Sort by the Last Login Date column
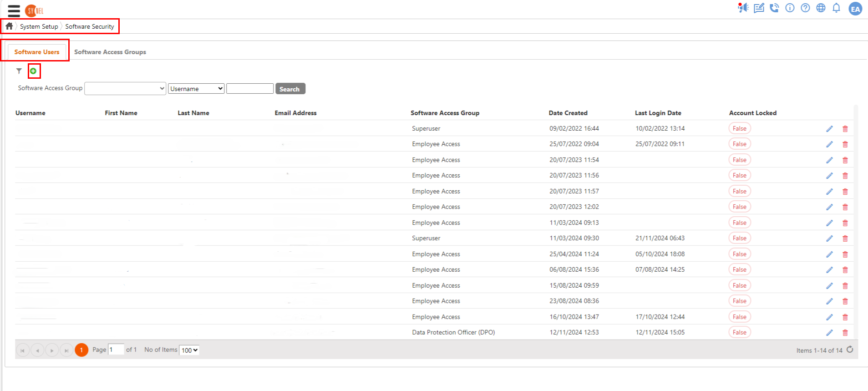 658,113
